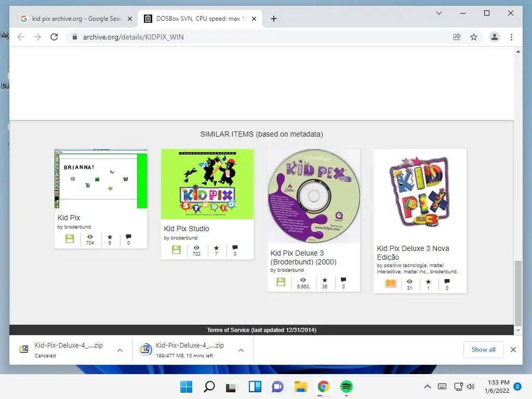Open Kid Pix Studio cover image

tap(207, 184)
